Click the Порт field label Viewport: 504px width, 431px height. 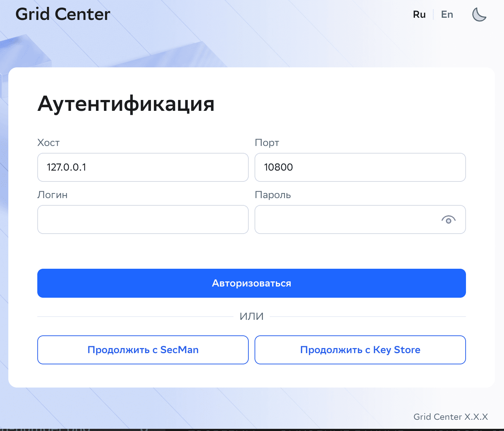pyautogui.click(x=267, y=143)
